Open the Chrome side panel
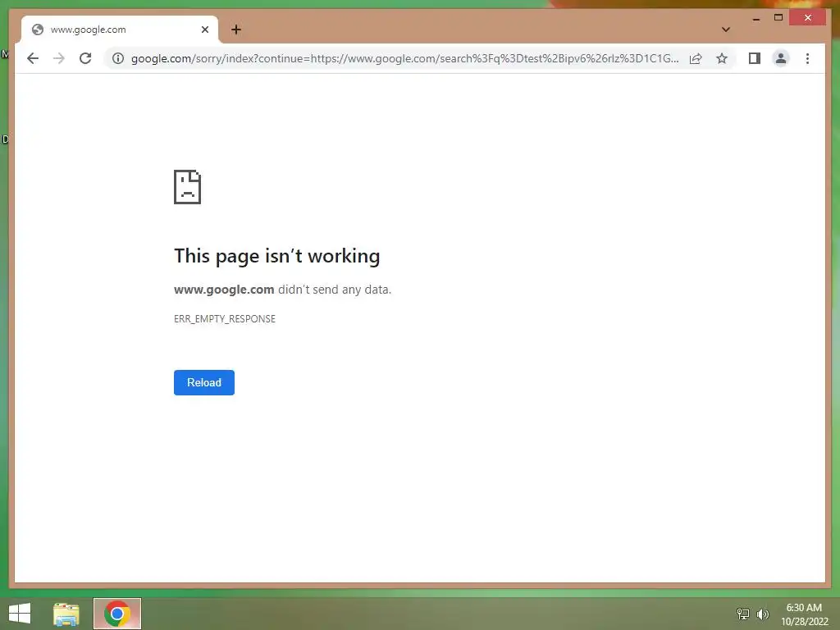Viewport: 840px width, 630px height. coord(755,58)
